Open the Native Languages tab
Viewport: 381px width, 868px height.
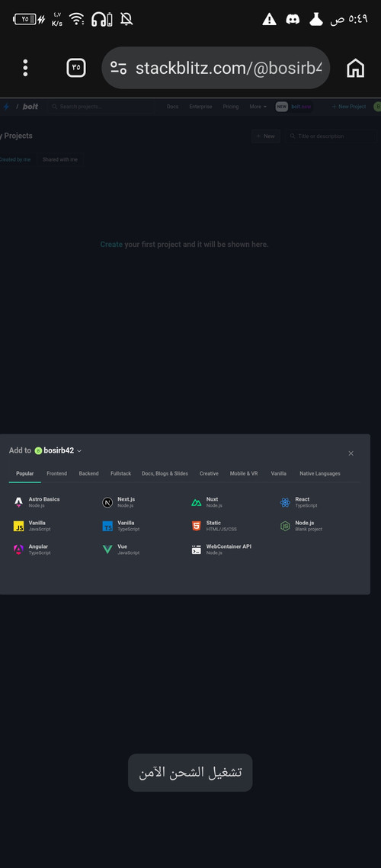click(320, 473)
